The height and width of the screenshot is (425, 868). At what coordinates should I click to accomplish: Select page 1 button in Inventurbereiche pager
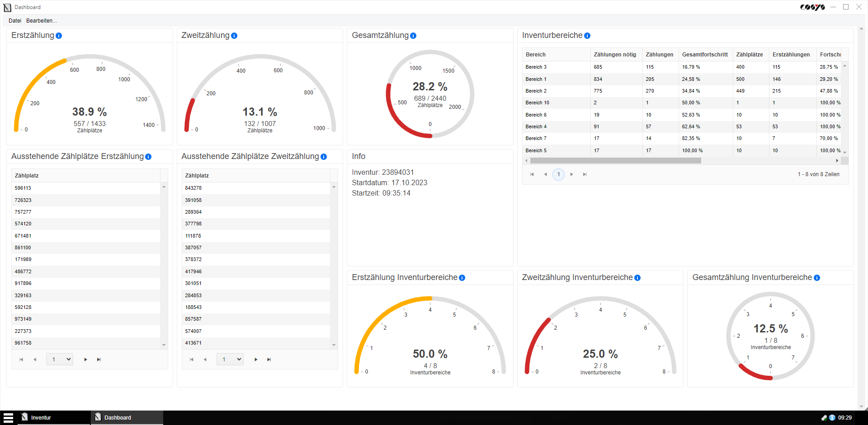click(x=558, y=174)
